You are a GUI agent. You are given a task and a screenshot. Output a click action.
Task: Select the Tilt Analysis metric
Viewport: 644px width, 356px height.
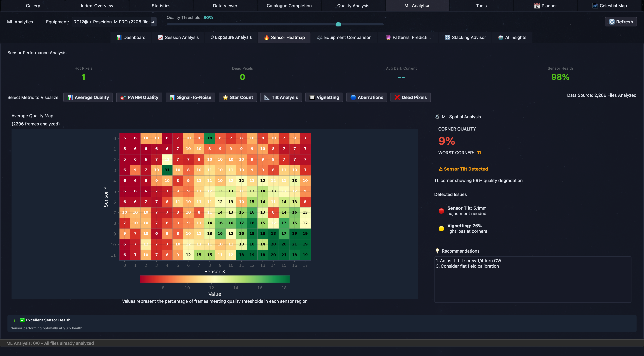[x=281, y=97]
